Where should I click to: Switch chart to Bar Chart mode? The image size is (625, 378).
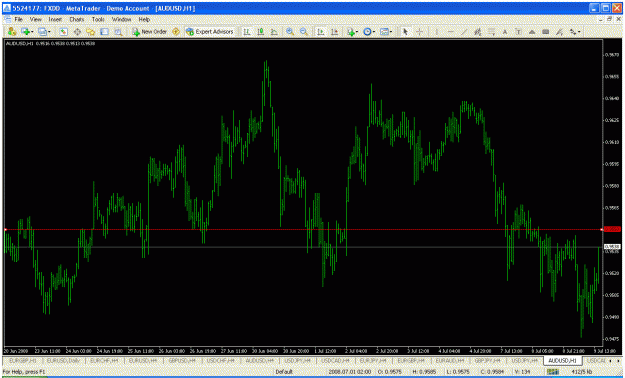[247, 32]
